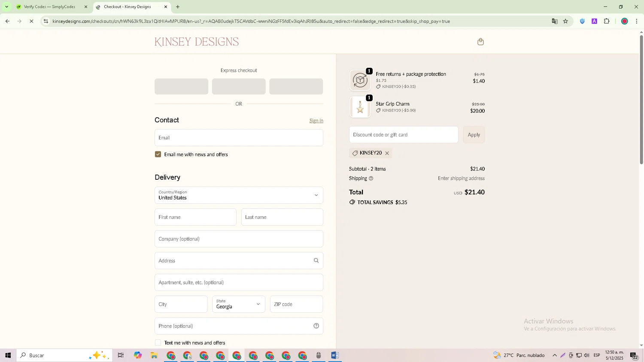Click the ESP language indicator
This screenshot has height=362, width=644.
(x=597, y=355)
